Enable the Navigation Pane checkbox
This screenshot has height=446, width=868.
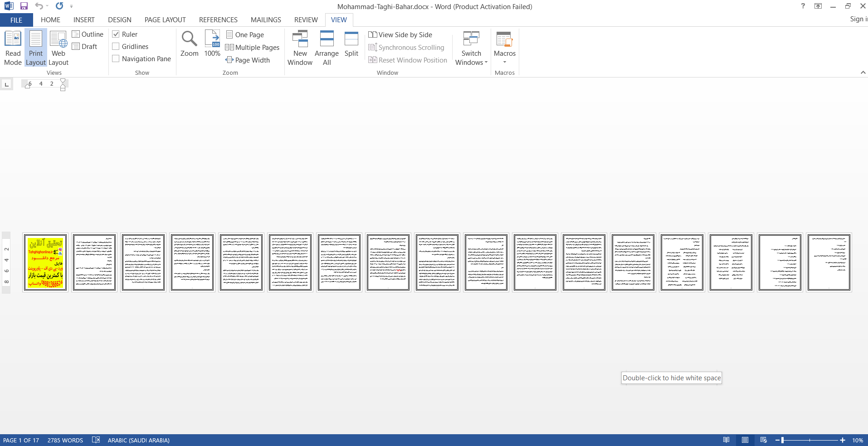point(116,59)
